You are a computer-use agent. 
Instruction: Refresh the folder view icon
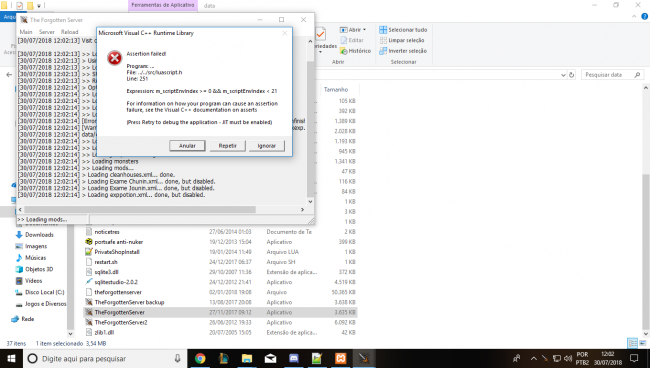(572, 75)
